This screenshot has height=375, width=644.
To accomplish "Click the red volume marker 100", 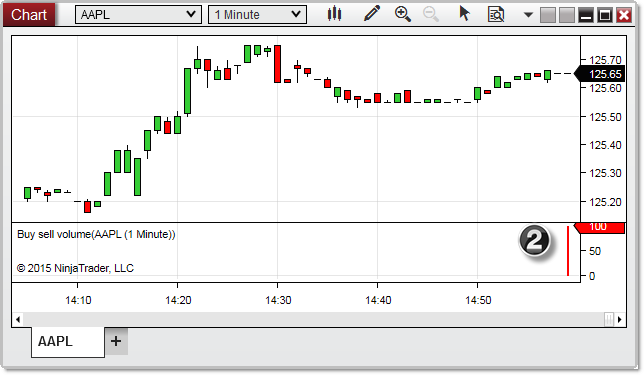I will [x=599, y=227].
